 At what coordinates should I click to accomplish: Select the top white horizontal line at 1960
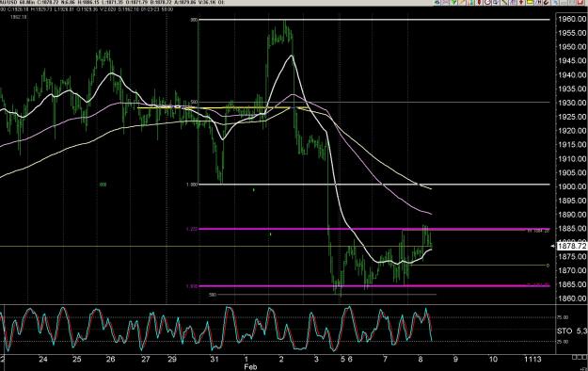click(x=374, y=20)
